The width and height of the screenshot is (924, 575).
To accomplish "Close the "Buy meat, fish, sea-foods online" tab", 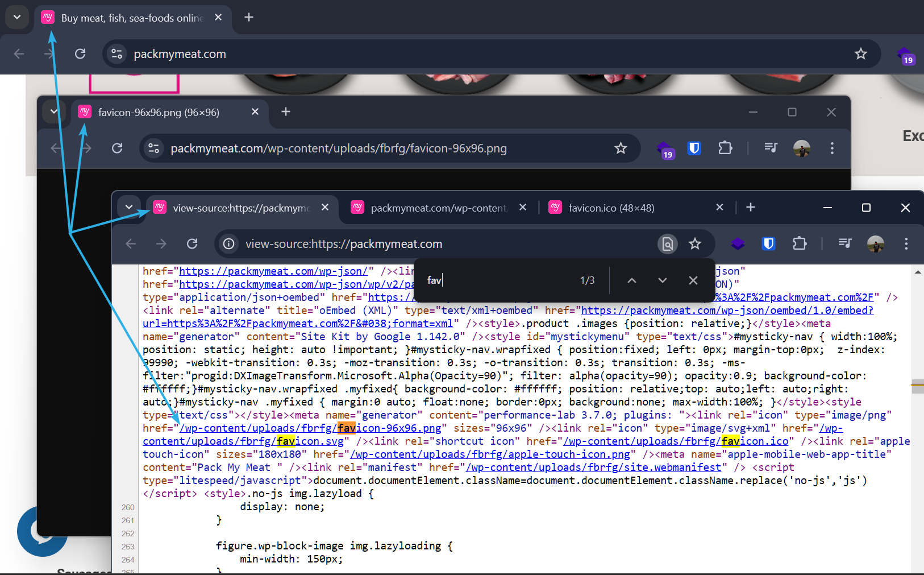I will click(218, 18).
